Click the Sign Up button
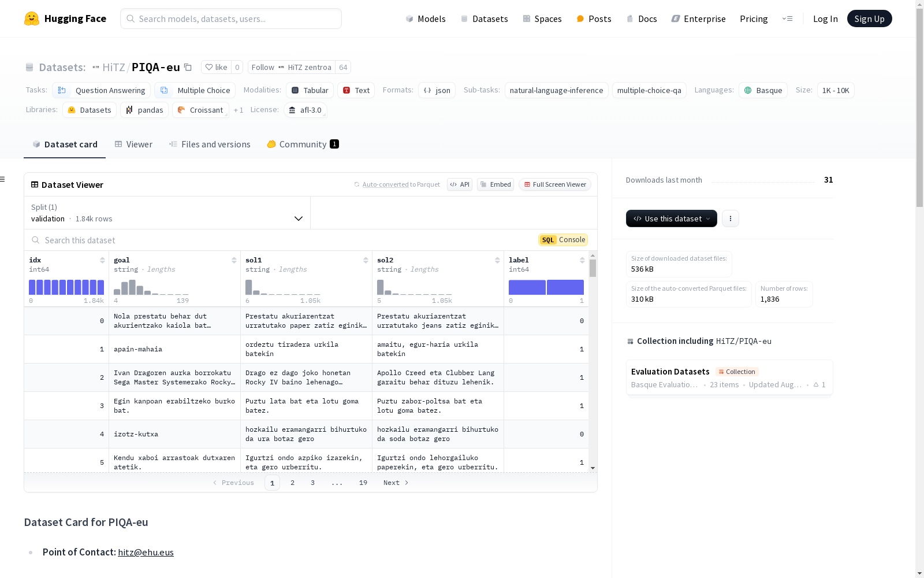Viewport: 924px width, 578px height. (x=869, y=18)
